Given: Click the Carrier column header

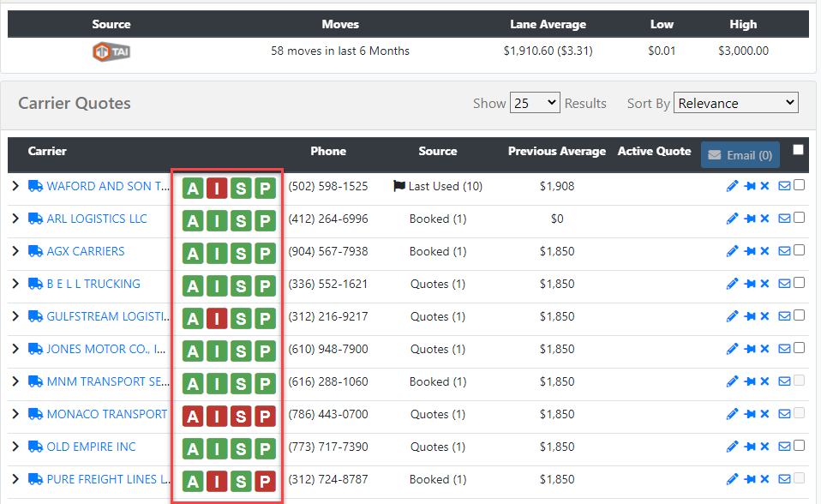Looking at the screenshot, I should [47, 151].
